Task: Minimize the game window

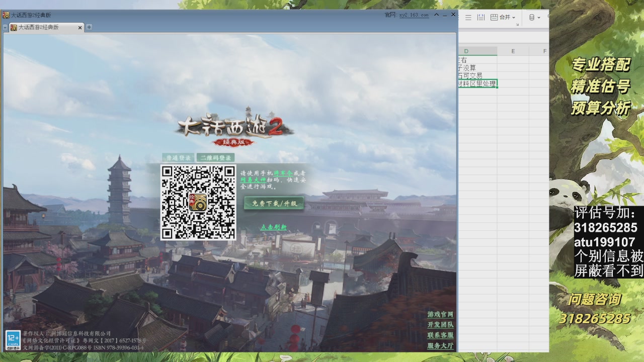Action: pos(445,15)
